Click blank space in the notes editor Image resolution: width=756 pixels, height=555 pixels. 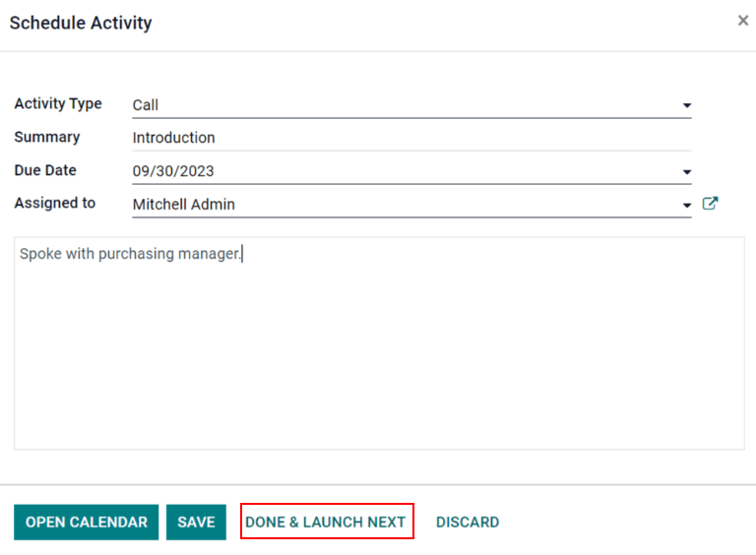pos(379,364)
